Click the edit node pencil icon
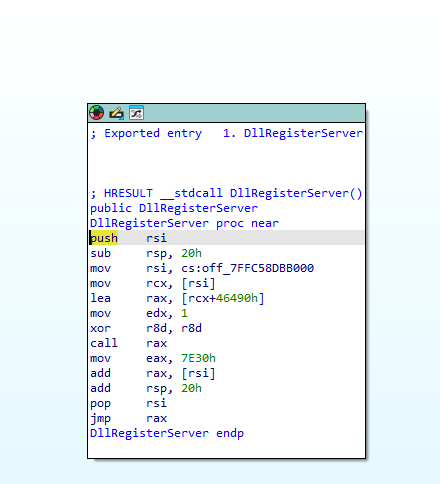Screen dimensions: 440x484 116,113
